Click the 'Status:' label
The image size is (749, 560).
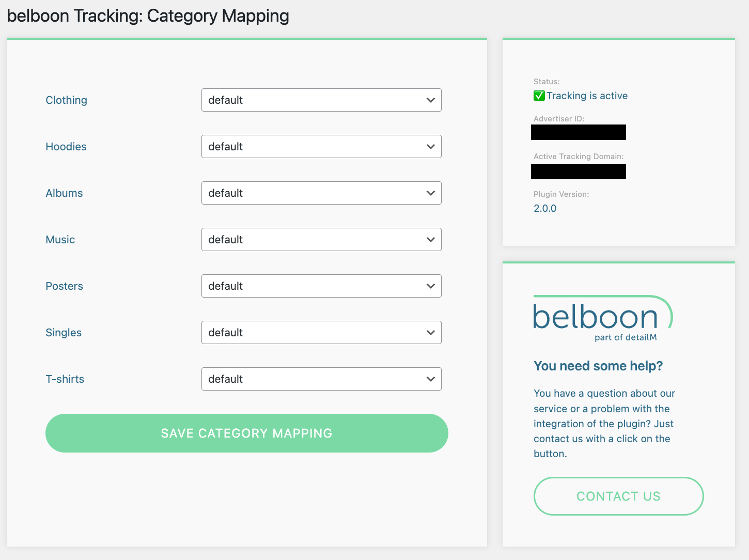[x=547, y=82]
